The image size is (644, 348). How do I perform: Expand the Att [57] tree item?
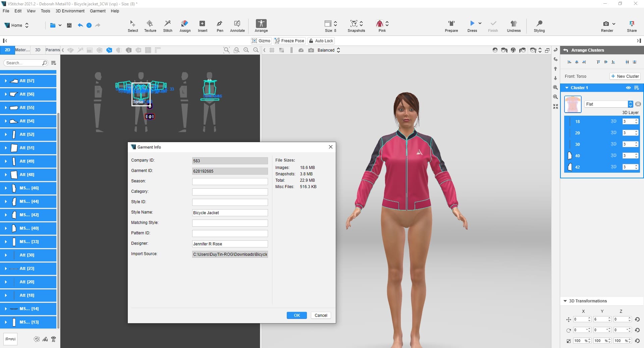coord(6,81)
